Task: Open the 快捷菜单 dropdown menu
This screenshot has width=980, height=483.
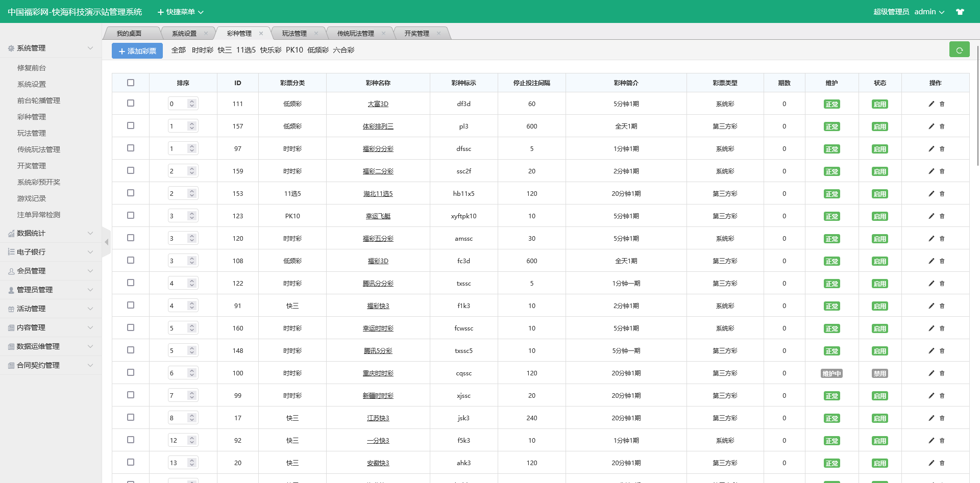Action: pos(180,12)
